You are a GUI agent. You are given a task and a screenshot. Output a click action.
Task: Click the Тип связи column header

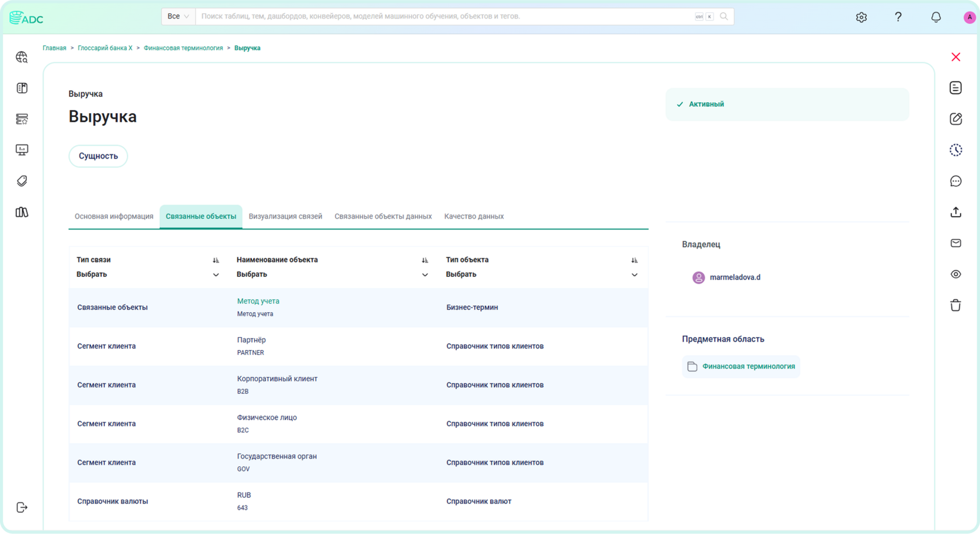click(93, 260)
